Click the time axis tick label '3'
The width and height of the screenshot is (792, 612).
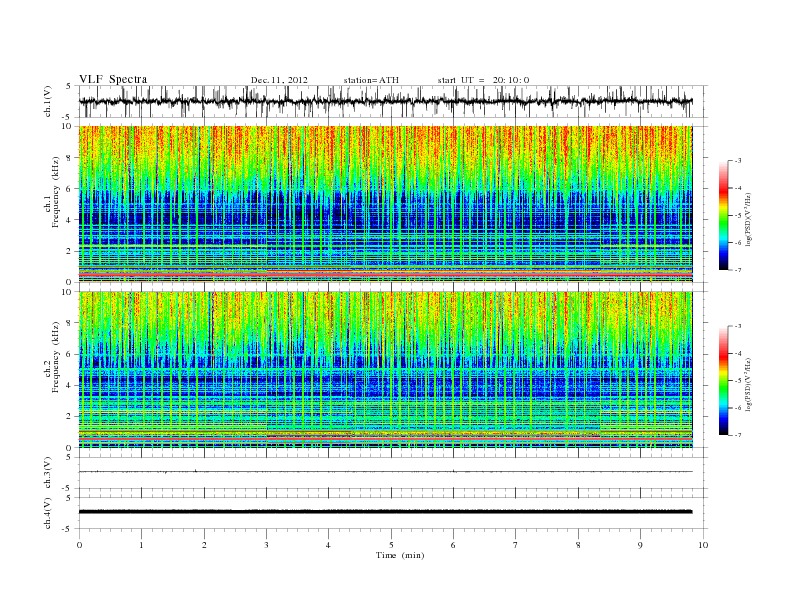(266, 545)
